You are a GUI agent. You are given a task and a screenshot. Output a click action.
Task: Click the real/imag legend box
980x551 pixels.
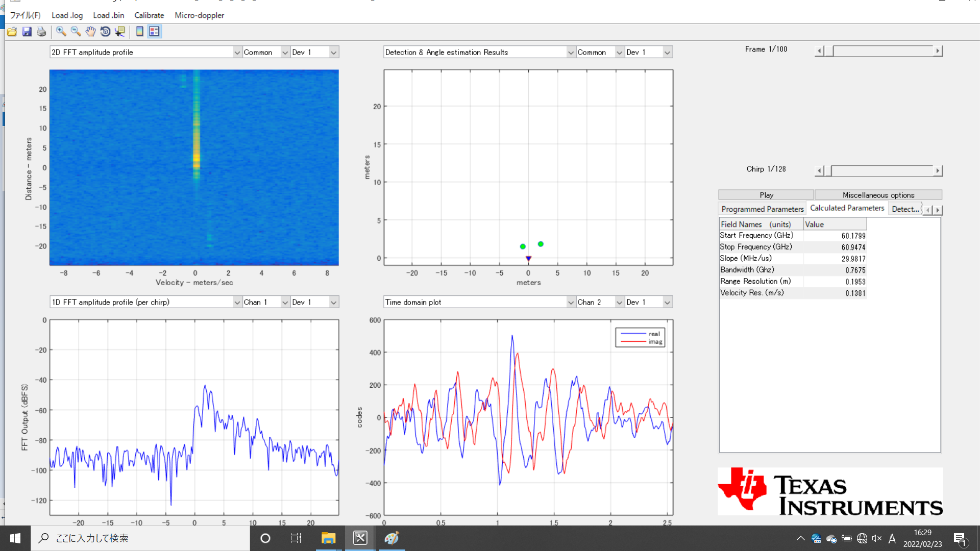point(640,337)
